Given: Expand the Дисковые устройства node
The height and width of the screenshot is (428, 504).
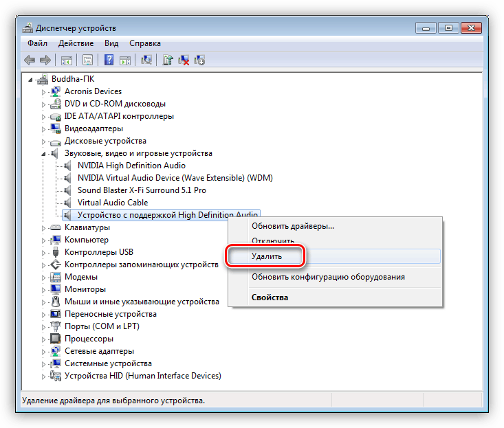Looking at the screenshot, I should [x=43, y=142].
